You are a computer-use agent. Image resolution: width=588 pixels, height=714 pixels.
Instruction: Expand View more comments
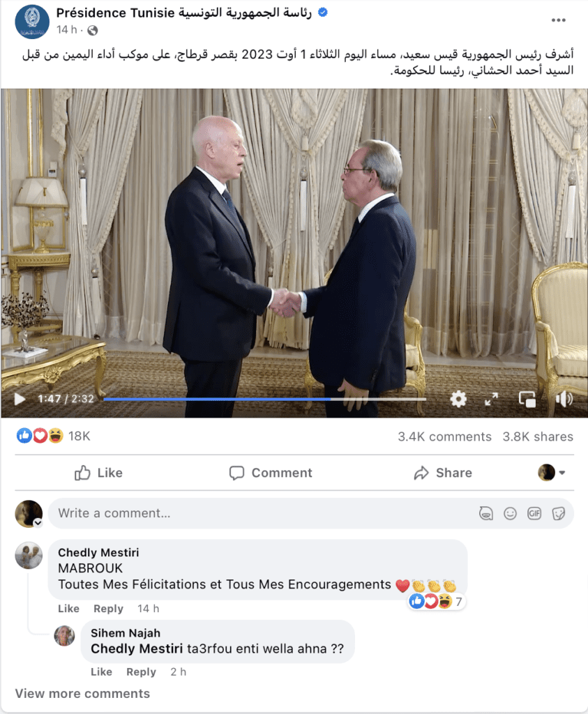82,694
